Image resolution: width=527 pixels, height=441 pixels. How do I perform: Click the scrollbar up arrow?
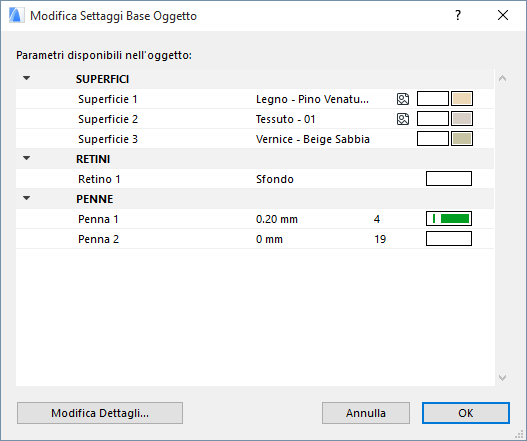pyautogui.click(x=502, y=78)
